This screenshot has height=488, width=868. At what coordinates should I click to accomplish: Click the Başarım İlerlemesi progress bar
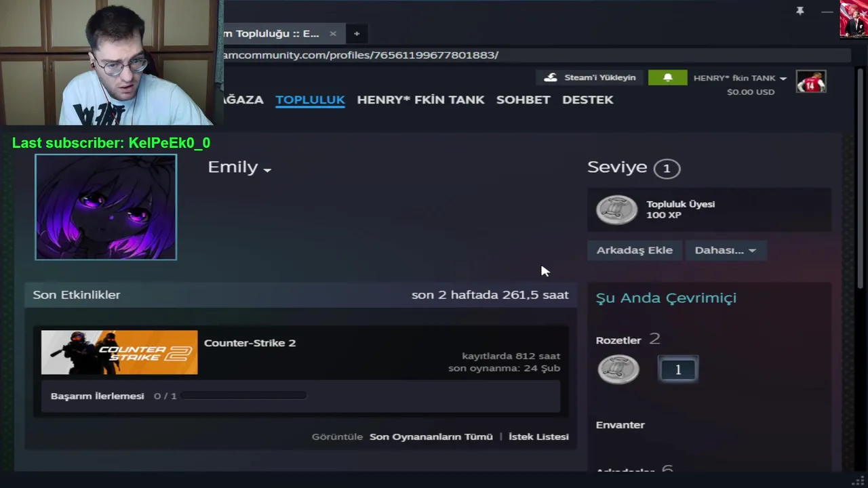pyautogui.click(x=243, y=396)
